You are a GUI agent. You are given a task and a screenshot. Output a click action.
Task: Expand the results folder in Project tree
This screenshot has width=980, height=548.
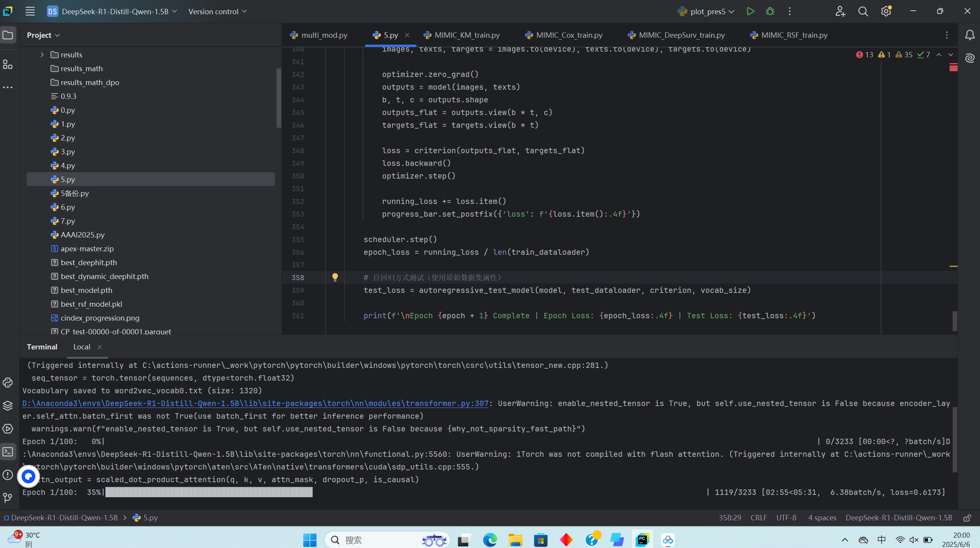42,54
